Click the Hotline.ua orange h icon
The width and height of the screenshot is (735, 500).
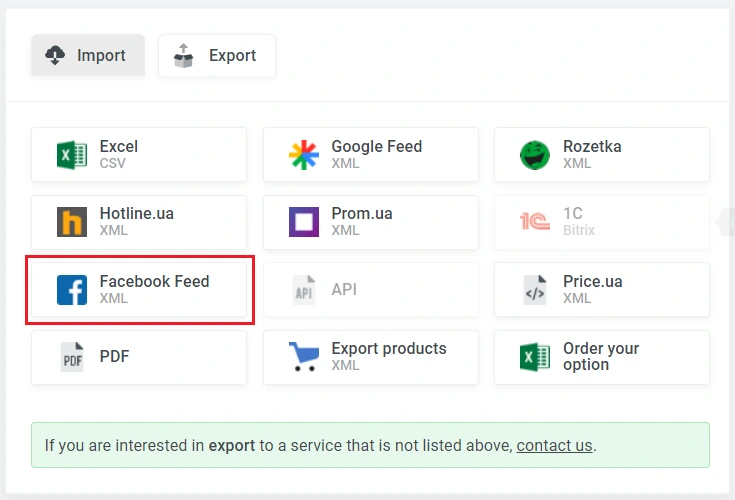pos(72,222)
